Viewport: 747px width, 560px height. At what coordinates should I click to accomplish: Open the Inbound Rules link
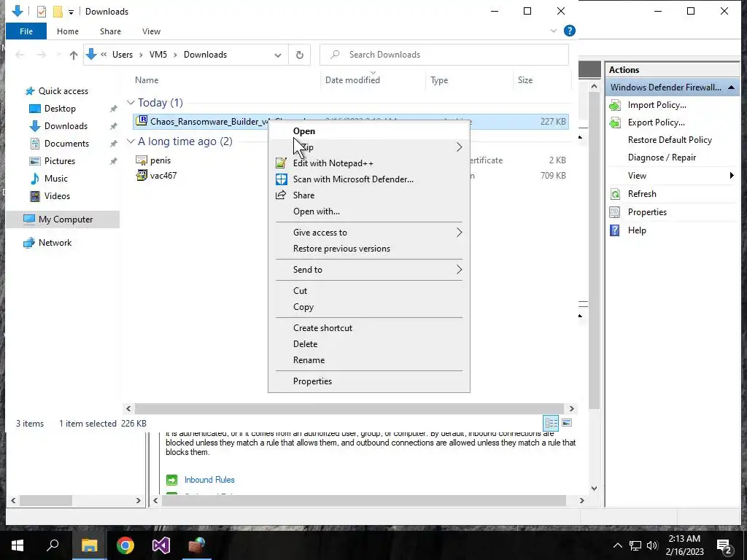[209, 480]
